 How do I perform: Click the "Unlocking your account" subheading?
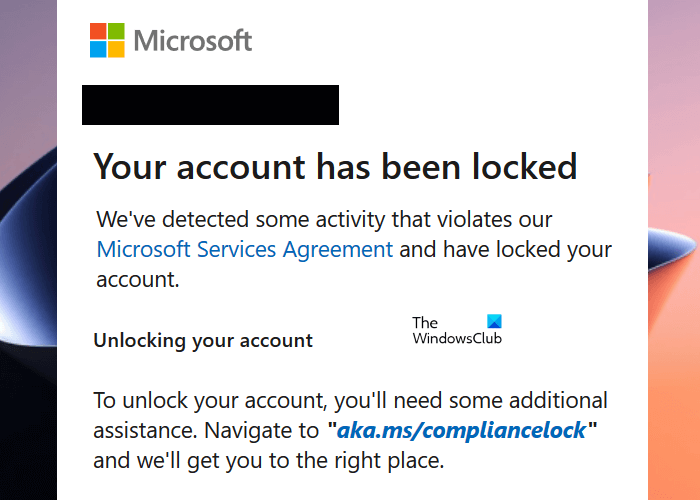(x=203, y=340)
